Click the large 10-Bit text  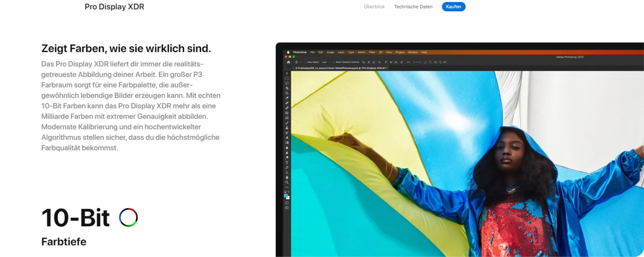(x=76, y=218)
